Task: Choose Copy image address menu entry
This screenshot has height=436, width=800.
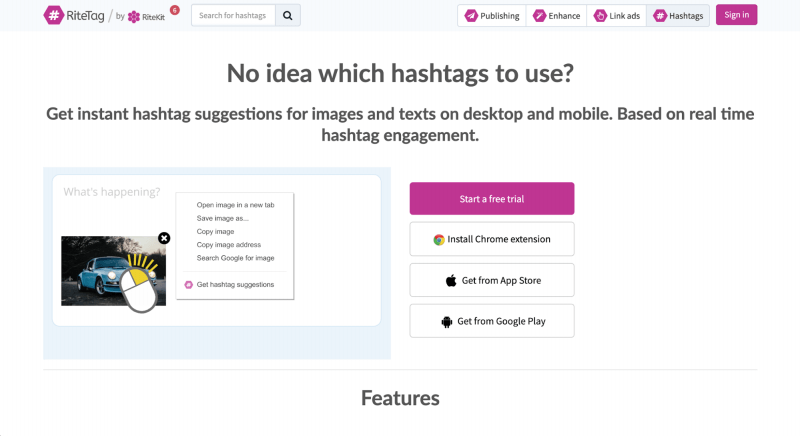Action: tap(229, 245)
